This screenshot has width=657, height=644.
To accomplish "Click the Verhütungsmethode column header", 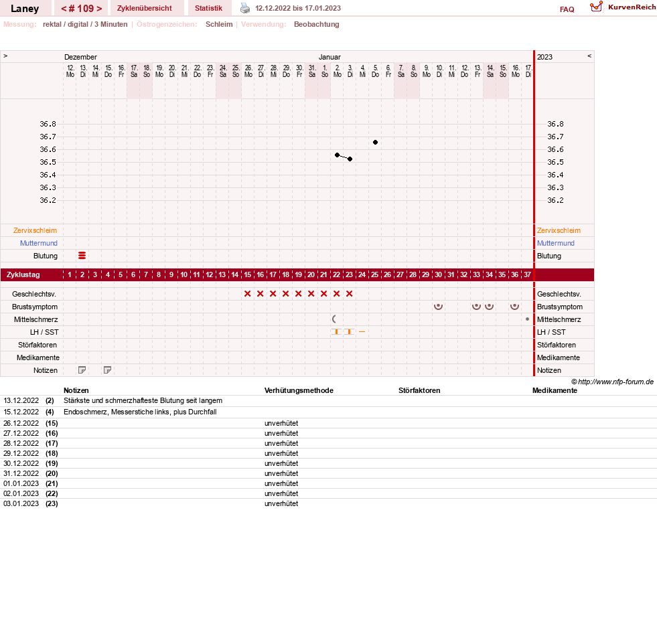I will 299,390.
